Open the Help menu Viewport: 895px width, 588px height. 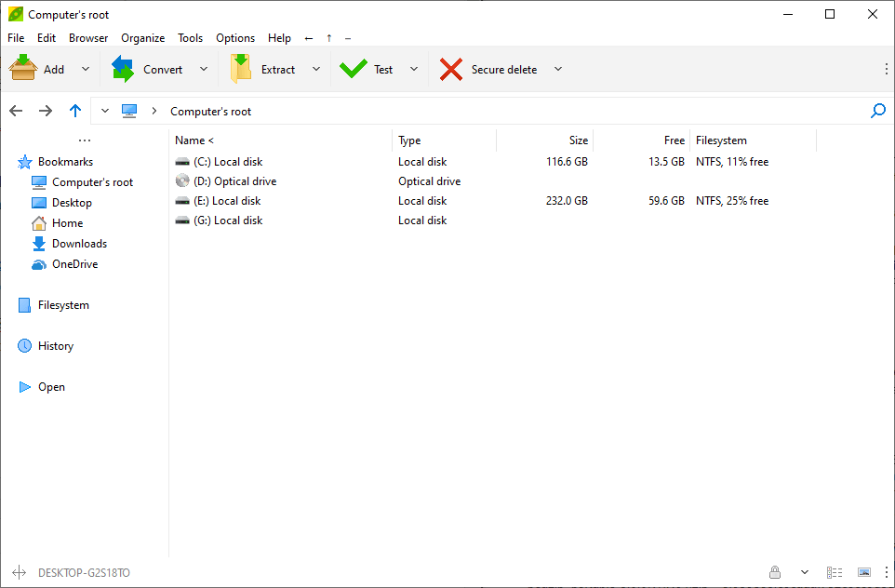pos(279,37)
